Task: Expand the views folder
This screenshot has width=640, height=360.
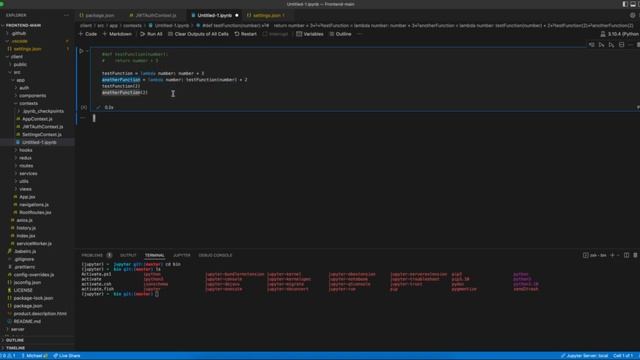Action: click(x=25, y=189)
